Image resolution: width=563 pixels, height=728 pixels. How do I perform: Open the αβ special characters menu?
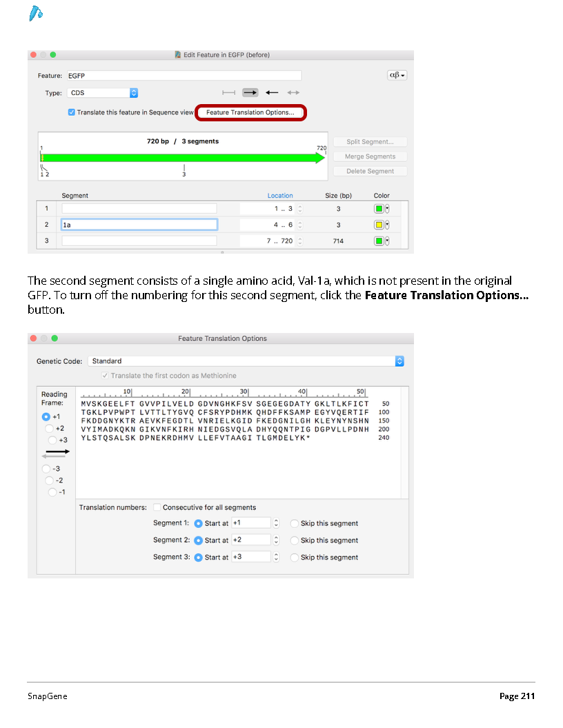pos(397,75)
